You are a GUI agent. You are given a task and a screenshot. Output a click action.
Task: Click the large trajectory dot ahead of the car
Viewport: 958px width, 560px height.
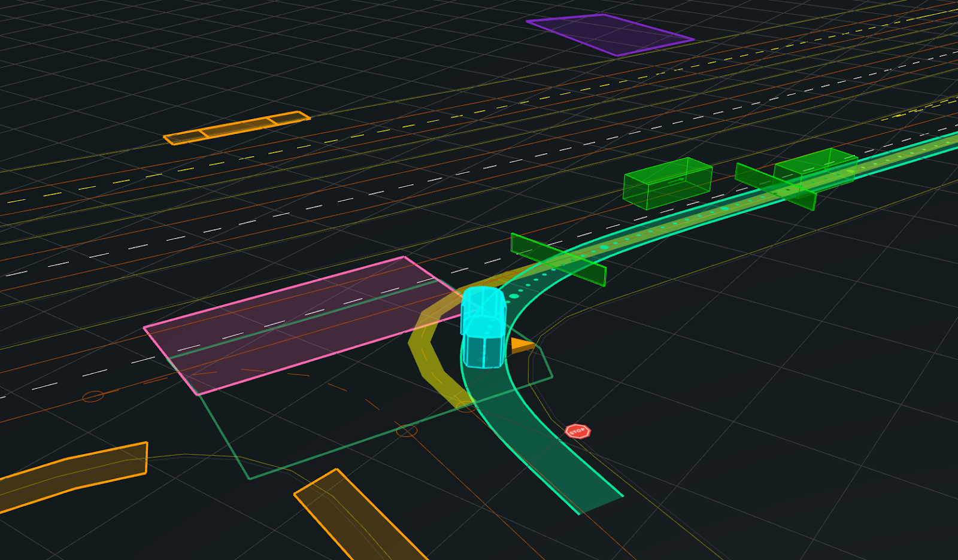coord(514,296)
